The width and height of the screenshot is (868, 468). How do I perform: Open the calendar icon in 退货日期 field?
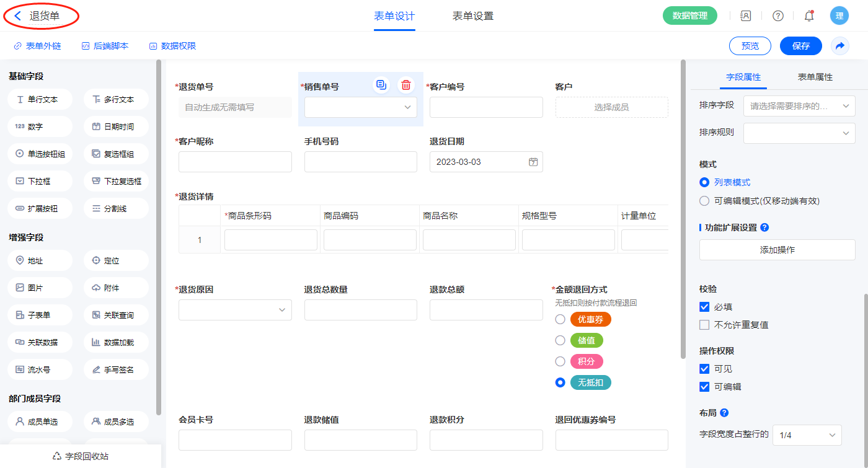coord(533,162)
